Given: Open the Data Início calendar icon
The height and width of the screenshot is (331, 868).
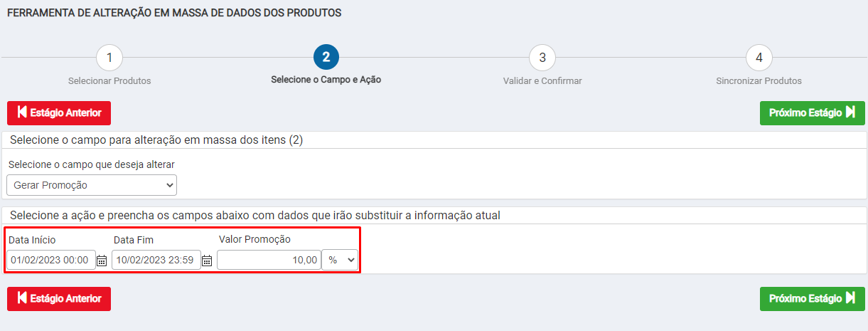Looking at the screenshot, I should pos(102,261).
